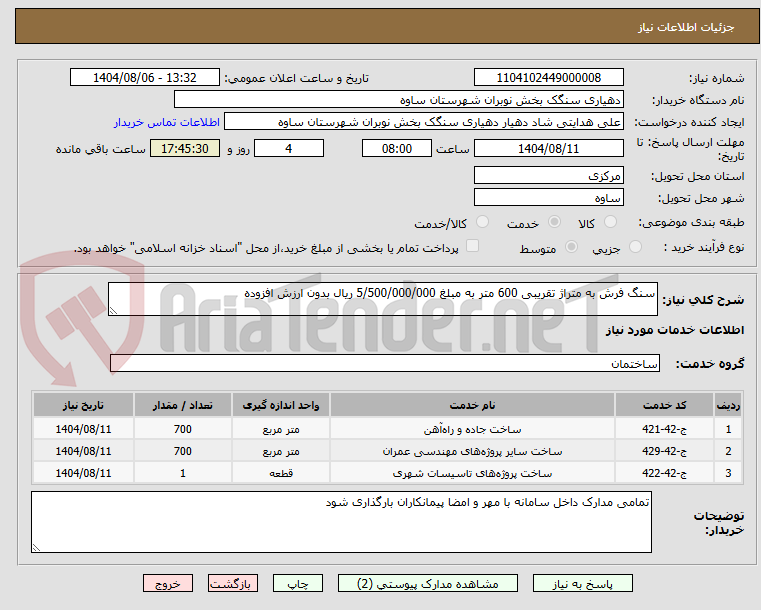The width and height of the screenshot is (761, 610).
Task: Click the خروج exit button
Action: click(168, 583)
